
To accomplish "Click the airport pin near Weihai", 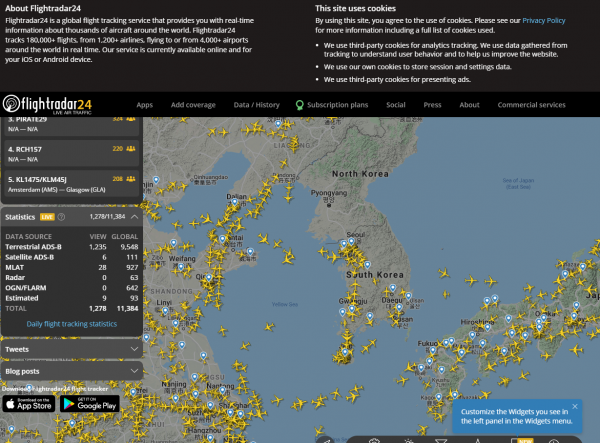I will pyautogui.click(x=250, y=252).
